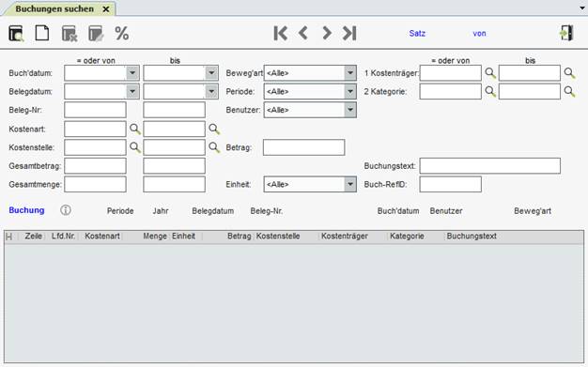The height and width of the screenshot is (367, 588).
Task: Focus the Beleg-Nr 'bis' input field
Action: 175,110
